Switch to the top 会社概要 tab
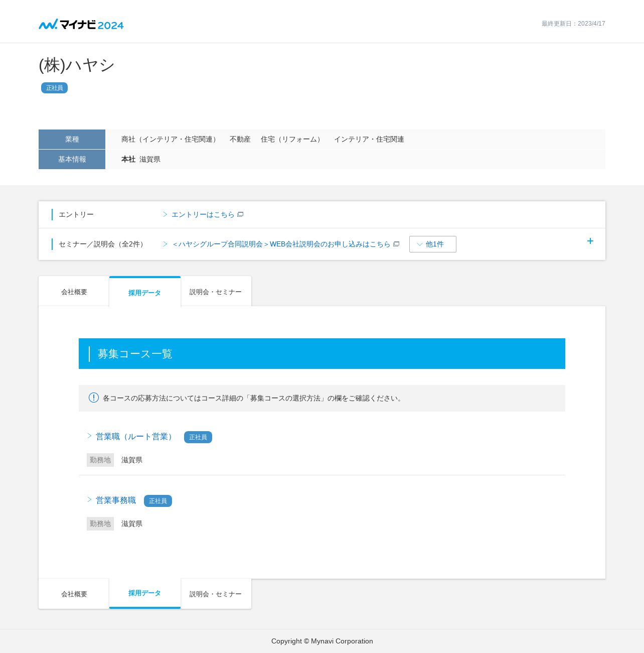 [74, 291]
